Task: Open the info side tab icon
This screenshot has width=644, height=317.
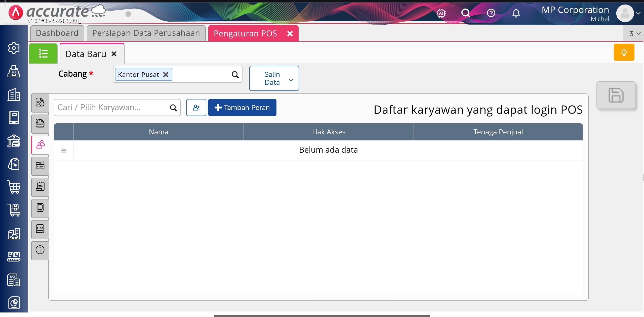Action: point(40,250)
